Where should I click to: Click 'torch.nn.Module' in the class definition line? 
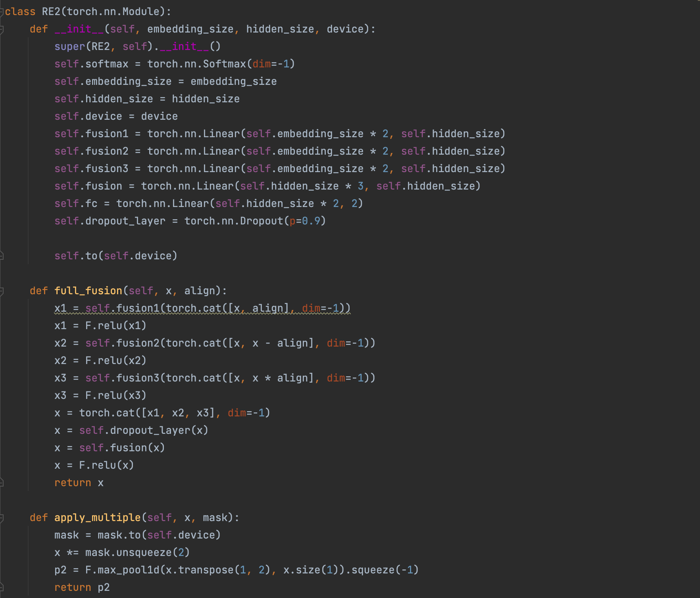point(113,11)
